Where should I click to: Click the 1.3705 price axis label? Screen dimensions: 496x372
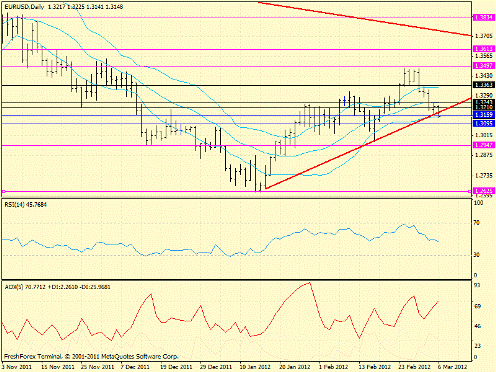click(484, 36)
